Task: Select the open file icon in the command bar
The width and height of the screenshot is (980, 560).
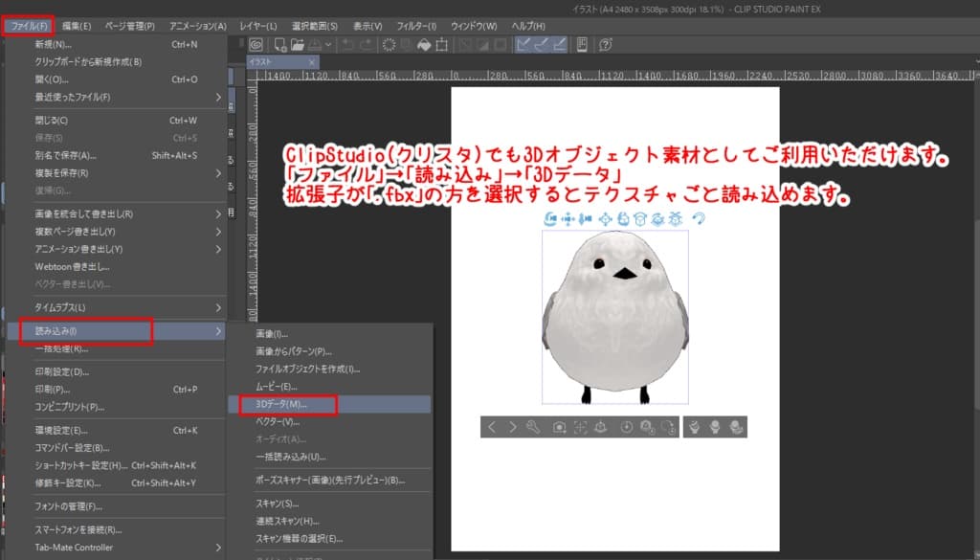Action: coord(297,44)
